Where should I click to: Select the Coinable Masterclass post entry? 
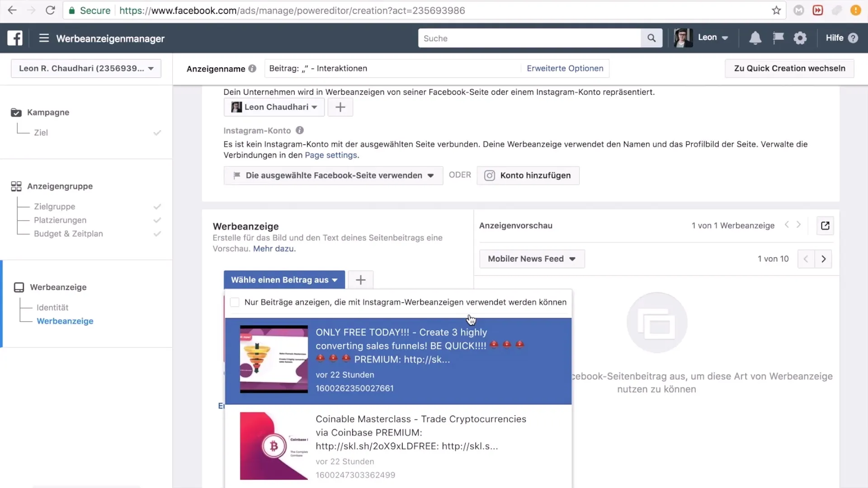[x=398, y=446]
